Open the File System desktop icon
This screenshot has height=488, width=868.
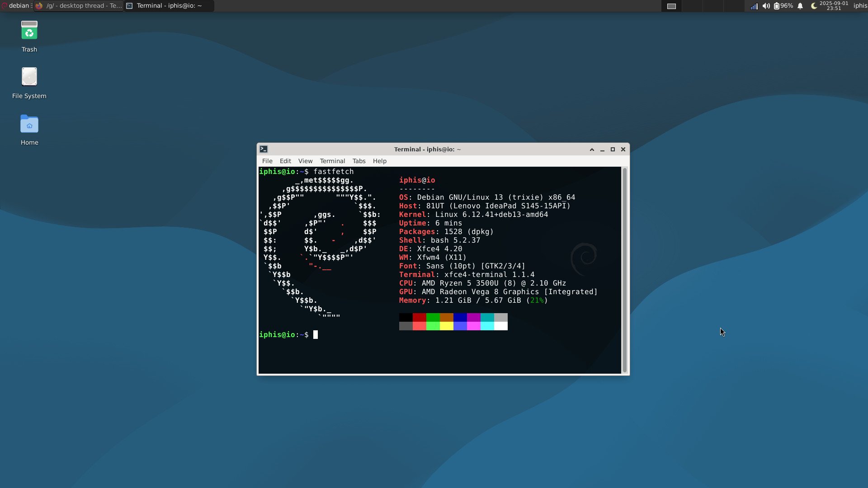click(x=29, y=83)
